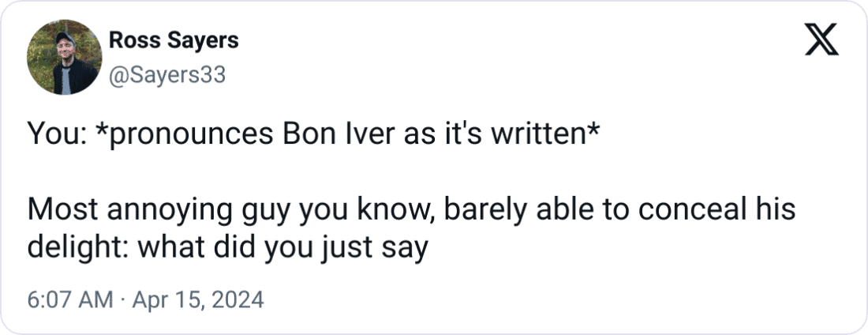
Task: Click the "Most annoying guy you know" text
Action: pyautogui.click(x=230, y=211)
